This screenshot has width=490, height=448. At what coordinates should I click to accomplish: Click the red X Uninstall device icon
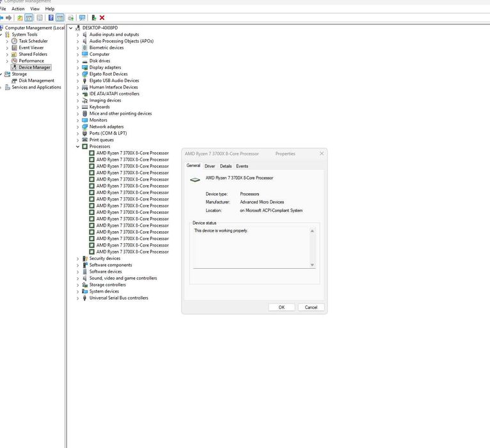(x=102, y=18)
